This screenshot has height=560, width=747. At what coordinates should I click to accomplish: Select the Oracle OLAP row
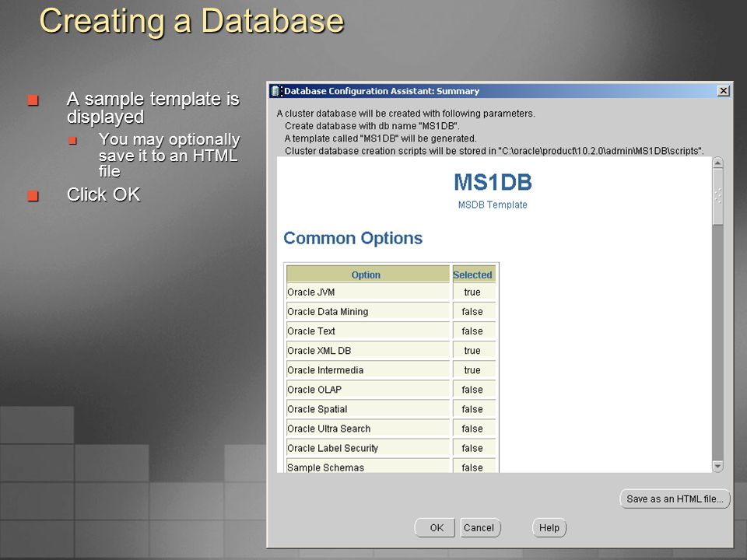pyautogui.click(x=391, y=390)
